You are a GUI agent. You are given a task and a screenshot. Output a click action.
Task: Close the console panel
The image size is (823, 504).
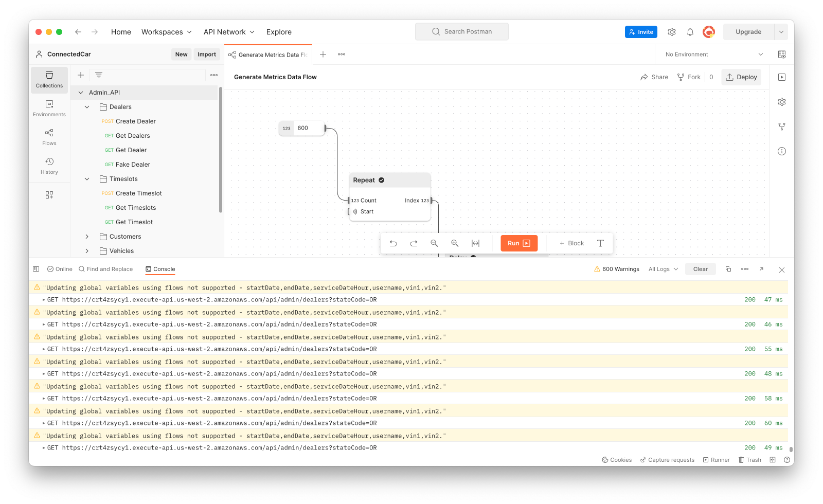(782, 269)
